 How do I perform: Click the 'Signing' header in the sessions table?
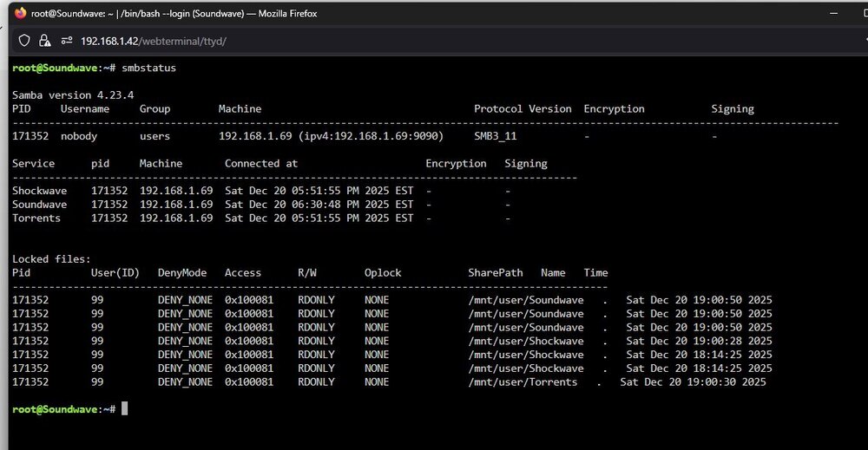coord(733,109)
